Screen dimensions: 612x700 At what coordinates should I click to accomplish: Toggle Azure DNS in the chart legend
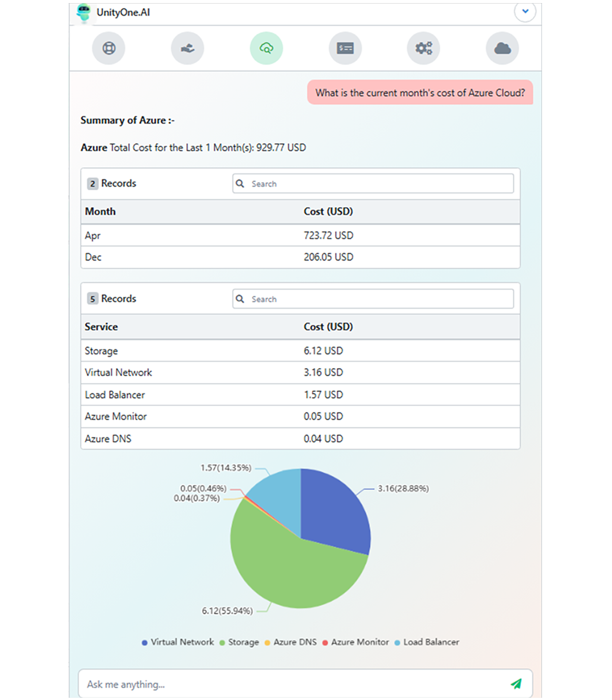tap(291, 642)
